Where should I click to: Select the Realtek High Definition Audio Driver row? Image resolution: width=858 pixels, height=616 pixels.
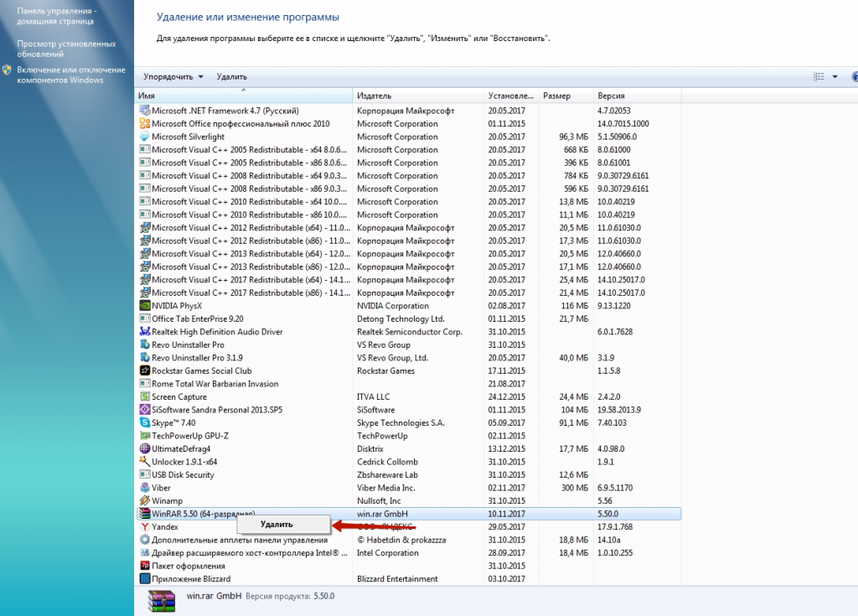click(x=217, y=332)
